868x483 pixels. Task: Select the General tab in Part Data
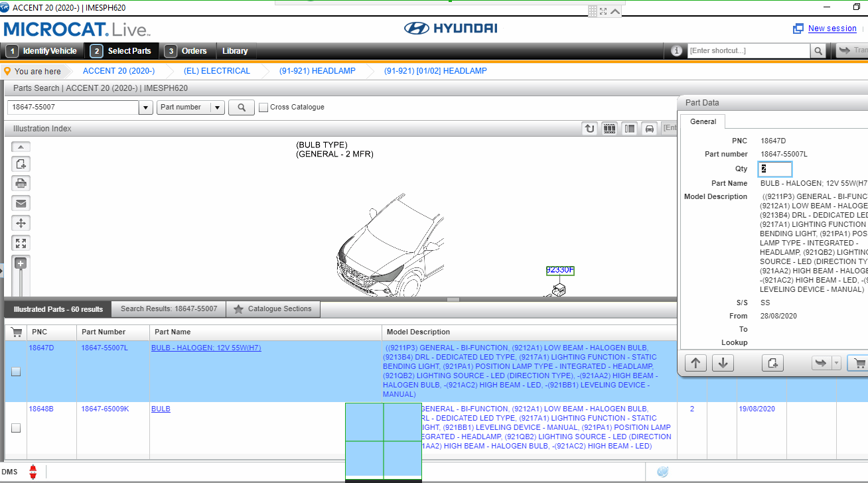click(x=703, y=121)
